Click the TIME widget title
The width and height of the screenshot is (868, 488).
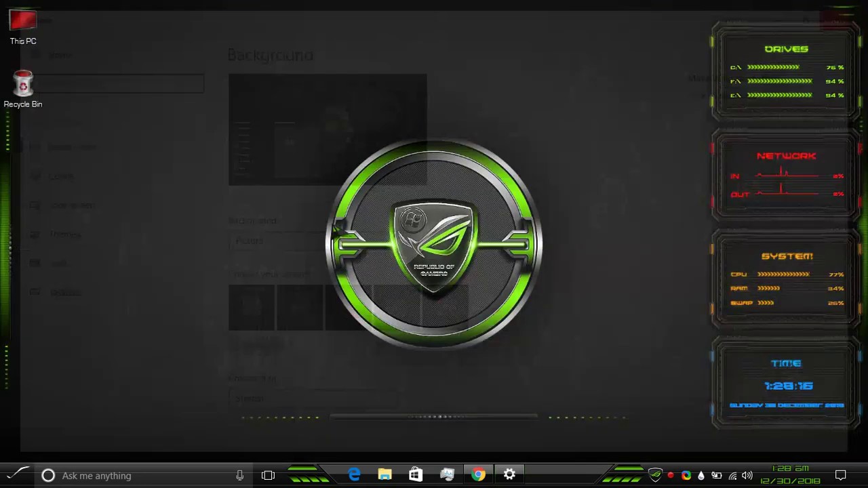pyautogui.click(x=787, y=363)
